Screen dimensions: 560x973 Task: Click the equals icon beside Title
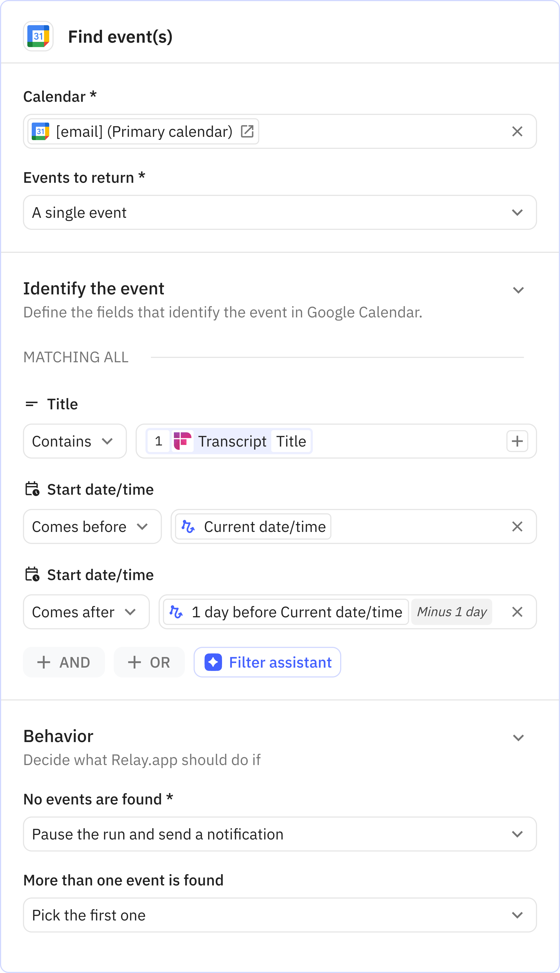(31, 403)
